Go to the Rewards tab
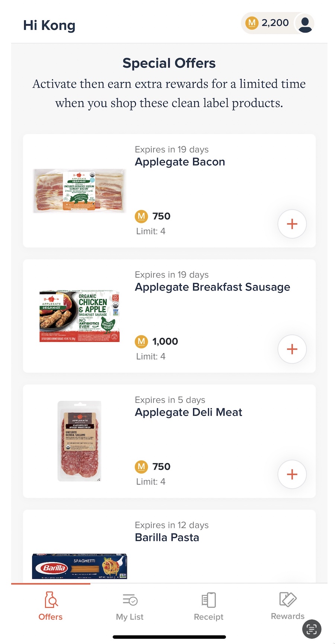 (287, 605)
